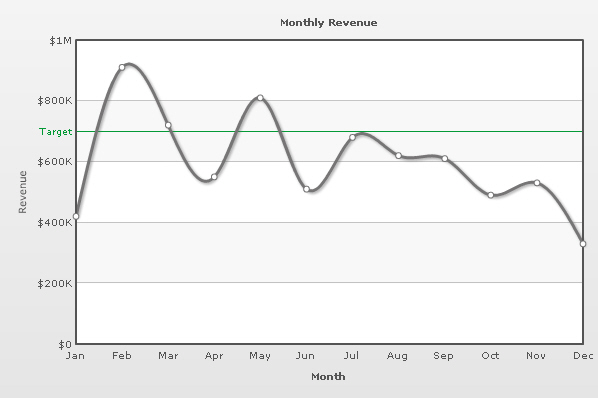Click the 'Oct' month label
Screen dimensions: 598x398
click(490, 356)
